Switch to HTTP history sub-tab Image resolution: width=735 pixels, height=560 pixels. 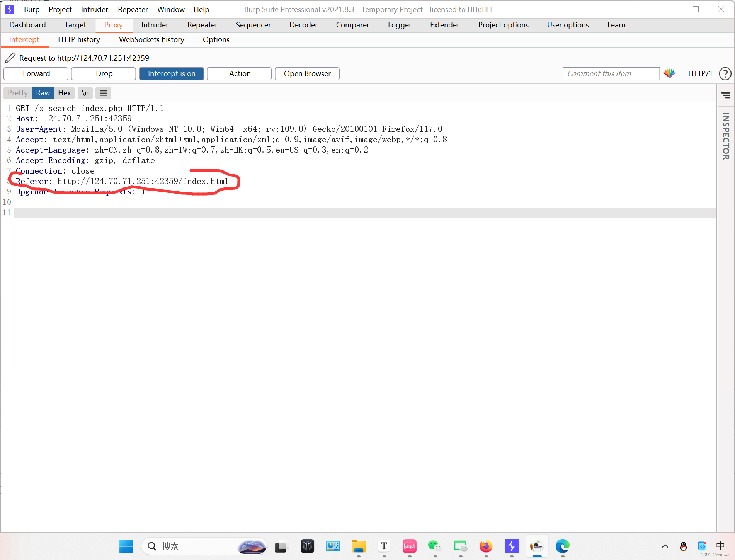point(79,39)
